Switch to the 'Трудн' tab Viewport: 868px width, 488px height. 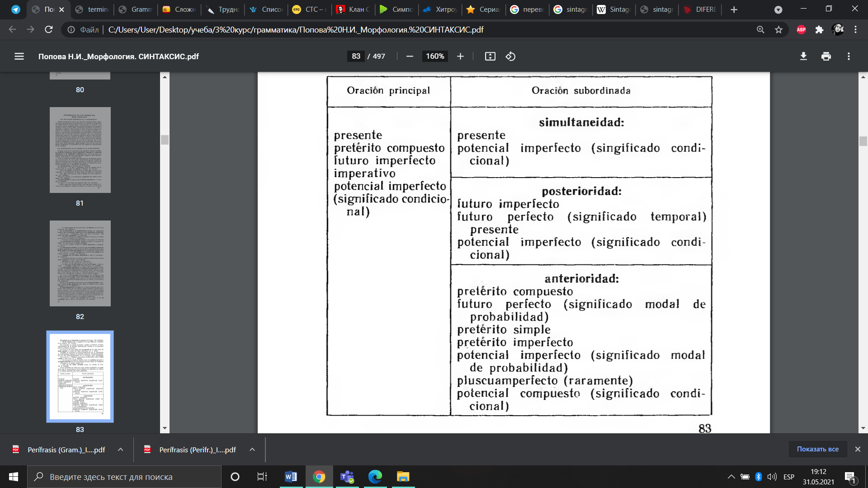click(222, 9)
